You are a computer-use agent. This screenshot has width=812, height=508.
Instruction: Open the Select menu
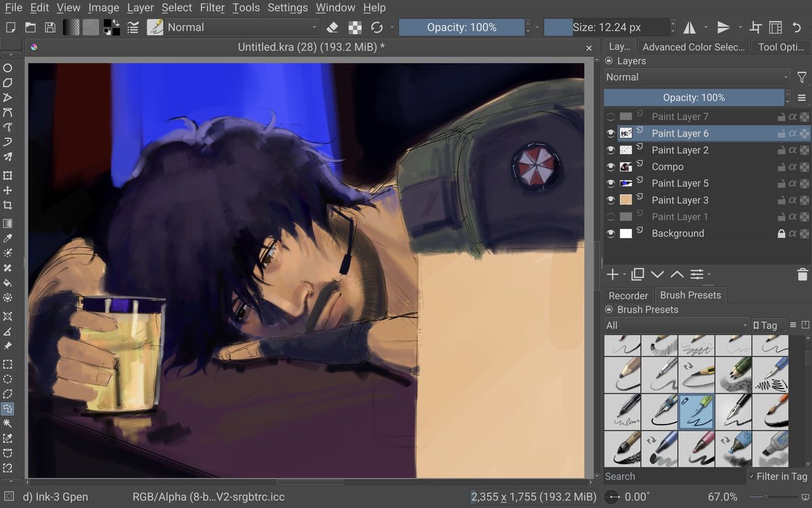(177, 8)
